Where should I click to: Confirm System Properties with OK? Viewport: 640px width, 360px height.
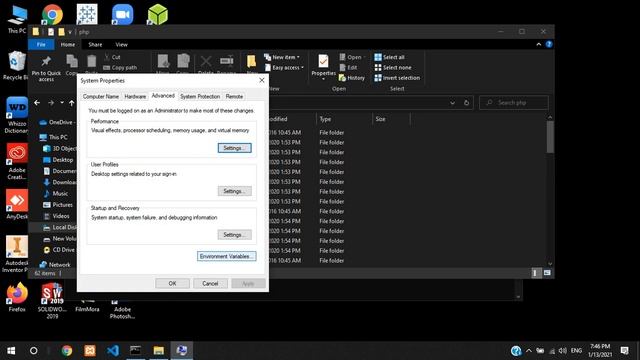172,283
